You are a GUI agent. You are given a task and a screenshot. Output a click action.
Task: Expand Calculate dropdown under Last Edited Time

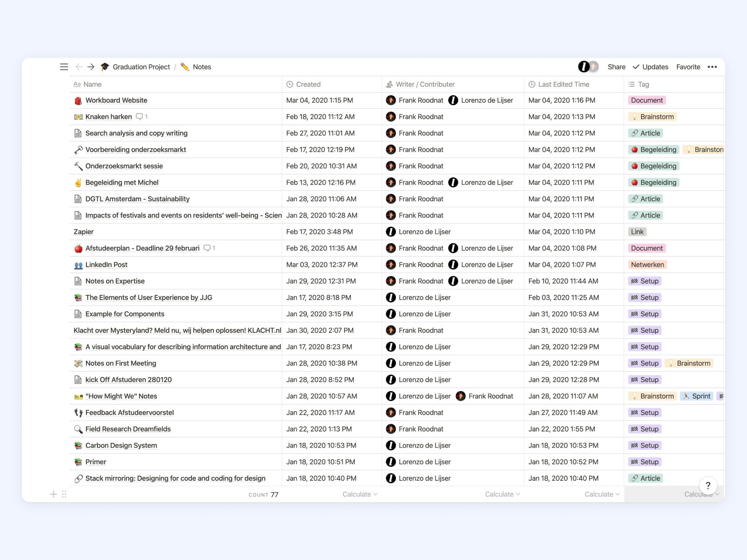coord(602,494)
